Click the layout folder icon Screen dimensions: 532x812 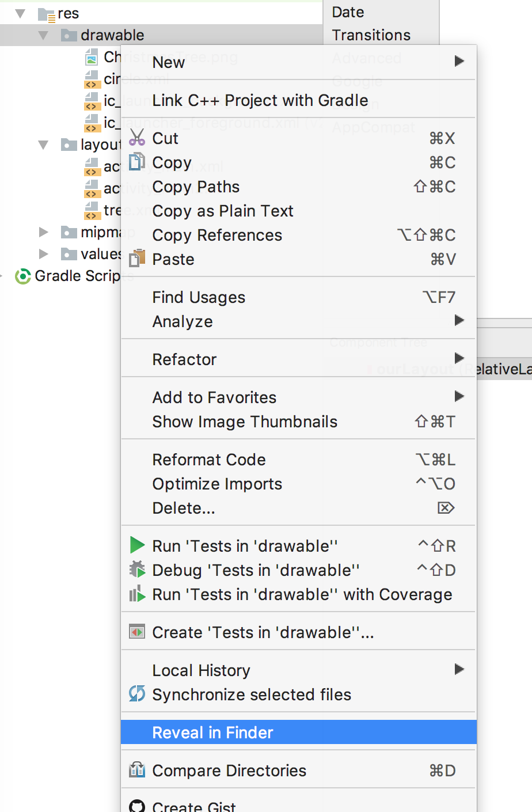pyautogui.click(x=69, y=145)
